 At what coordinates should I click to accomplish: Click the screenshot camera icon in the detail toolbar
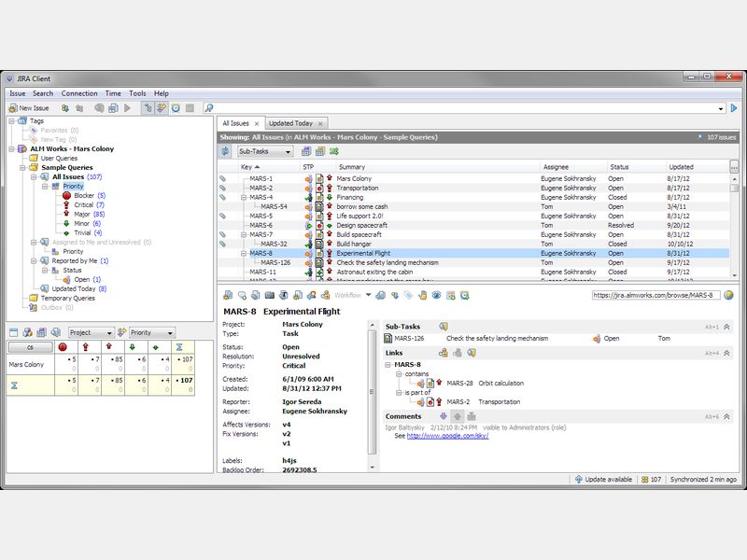[x=270, y=296]
